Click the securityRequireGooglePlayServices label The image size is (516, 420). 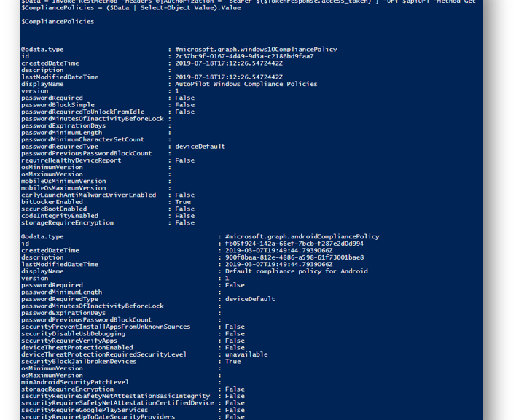(x=85, y=410)
